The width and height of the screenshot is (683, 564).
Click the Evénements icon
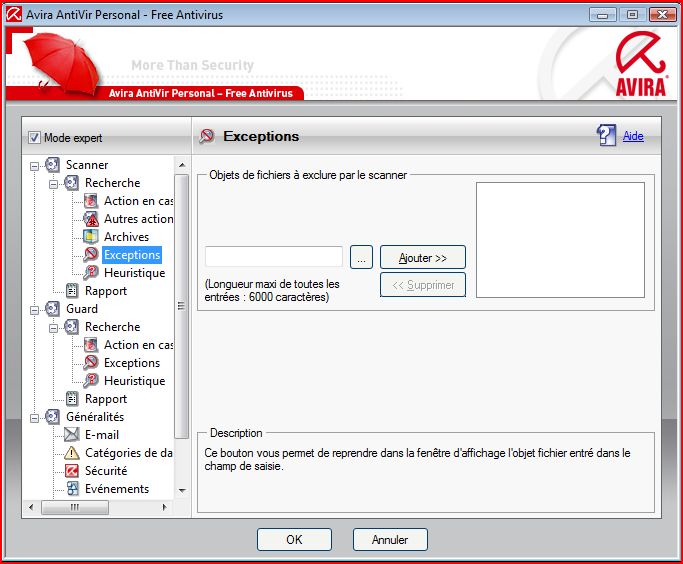72,489
